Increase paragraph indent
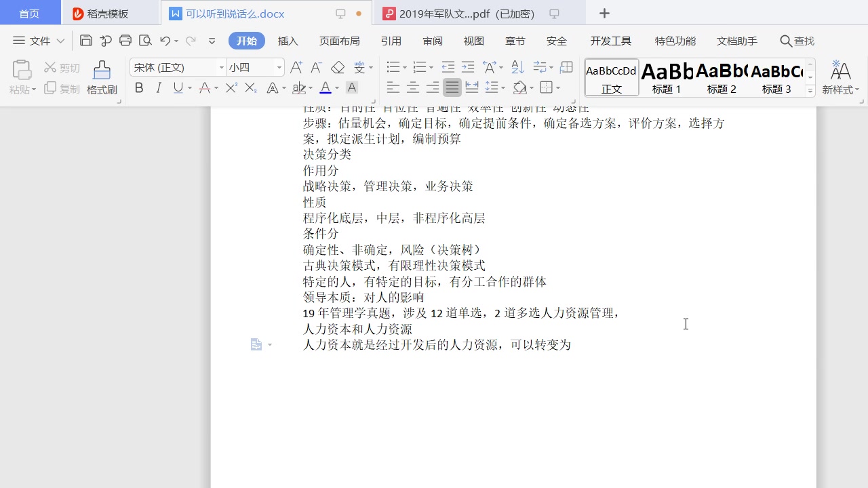This screenshot has width=868, height=488. point(468,67)
